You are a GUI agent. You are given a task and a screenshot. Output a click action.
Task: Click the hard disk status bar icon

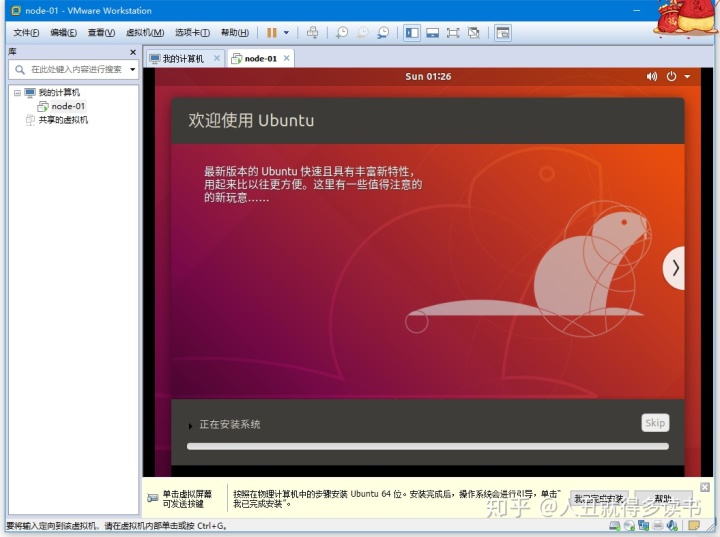click(614, 525)
